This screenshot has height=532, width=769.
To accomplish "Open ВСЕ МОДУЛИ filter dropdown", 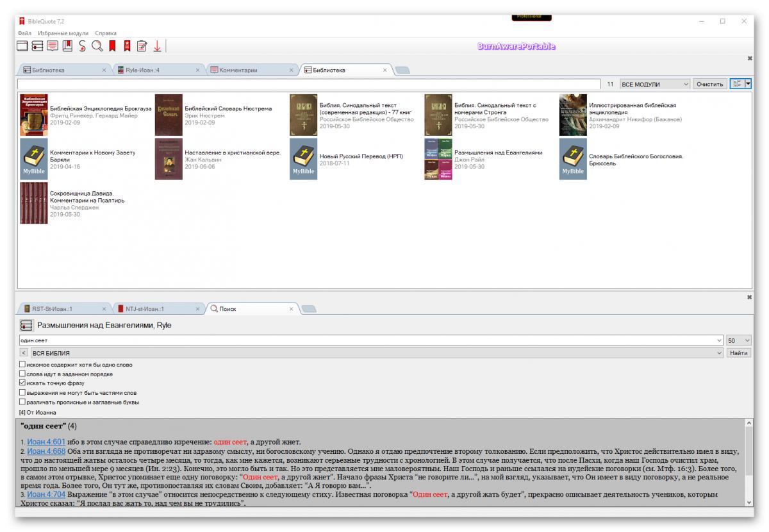I will [x=655, y=84].
